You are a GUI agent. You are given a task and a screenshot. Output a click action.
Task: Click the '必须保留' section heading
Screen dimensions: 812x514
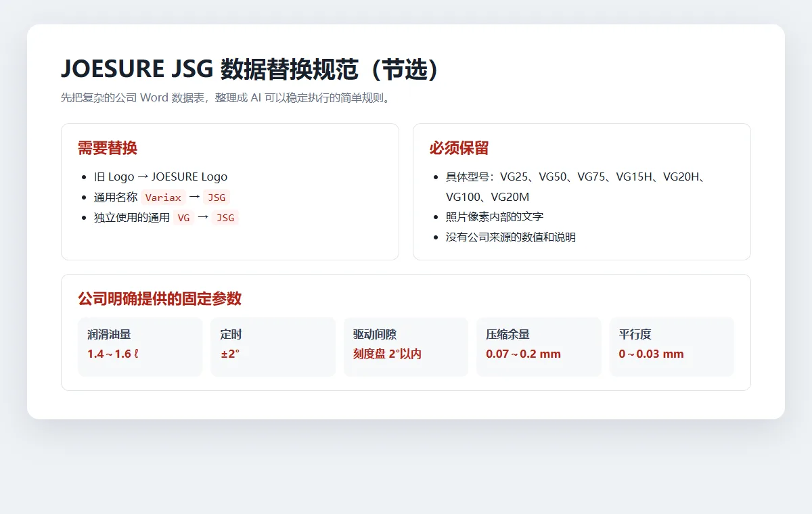click(x=459, y=148)
